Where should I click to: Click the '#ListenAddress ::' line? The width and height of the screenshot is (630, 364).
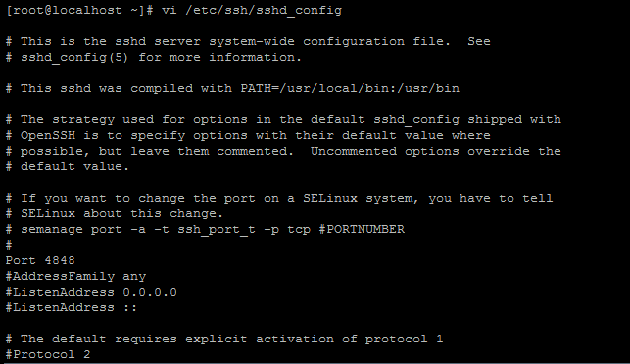[72, 307]
